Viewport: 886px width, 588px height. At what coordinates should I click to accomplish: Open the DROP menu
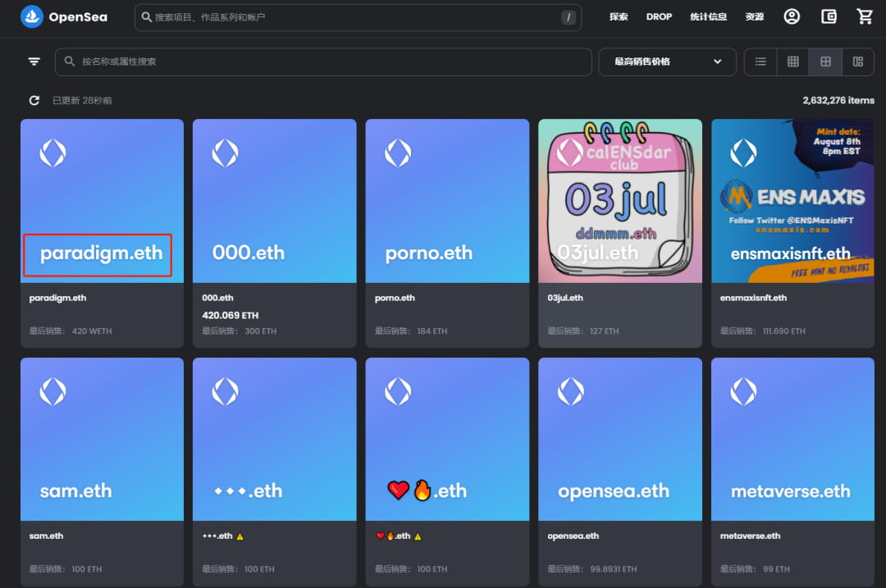[659, 17]
